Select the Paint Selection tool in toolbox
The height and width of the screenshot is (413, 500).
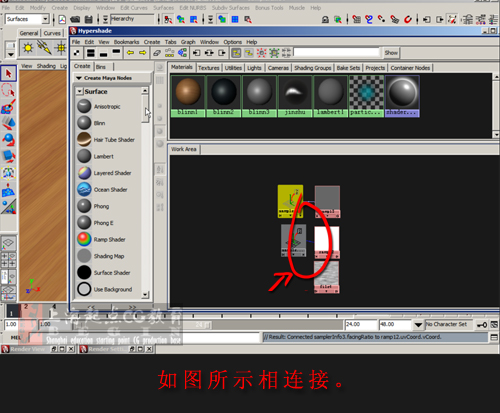[8, 107]
